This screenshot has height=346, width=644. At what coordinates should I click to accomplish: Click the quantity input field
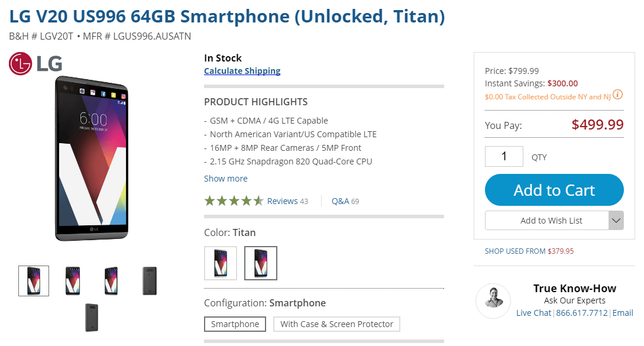[504, 157]
